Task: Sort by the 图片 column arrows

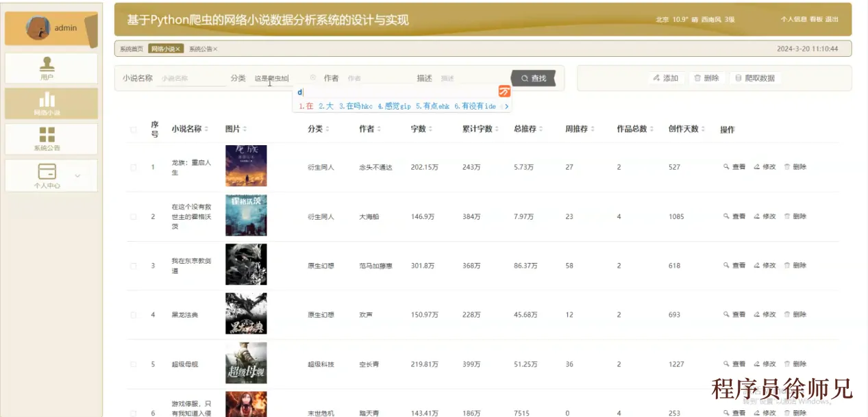Action: (x=245, y=129)
